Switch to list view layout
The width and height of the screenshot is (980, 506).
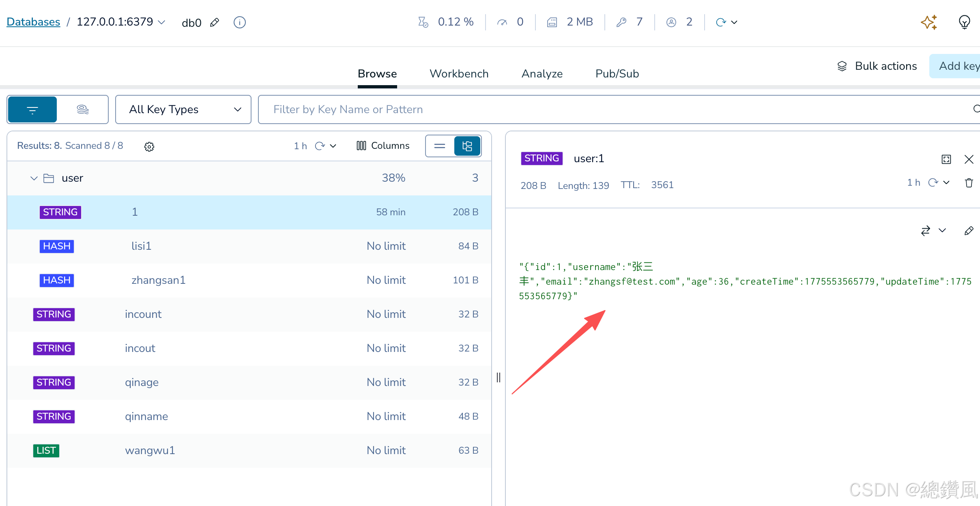tap(440, 146)
